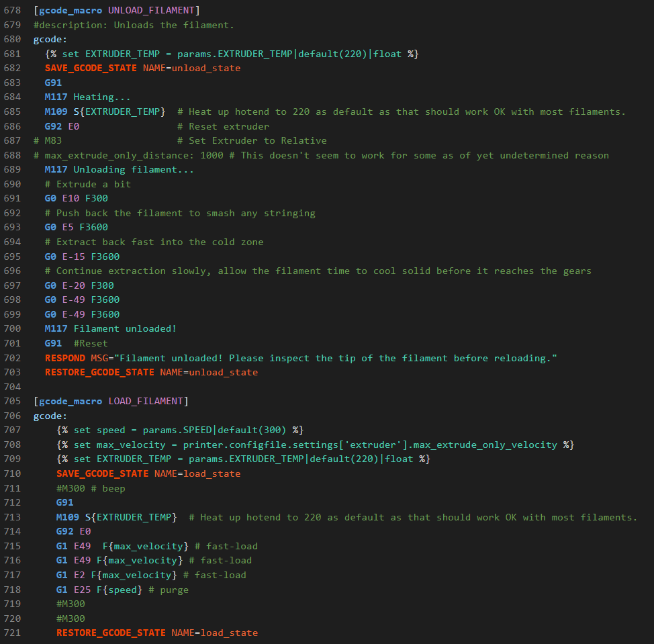654x644 pixels.
Task: Click the set max_velocity line
Action: point(316,445)
